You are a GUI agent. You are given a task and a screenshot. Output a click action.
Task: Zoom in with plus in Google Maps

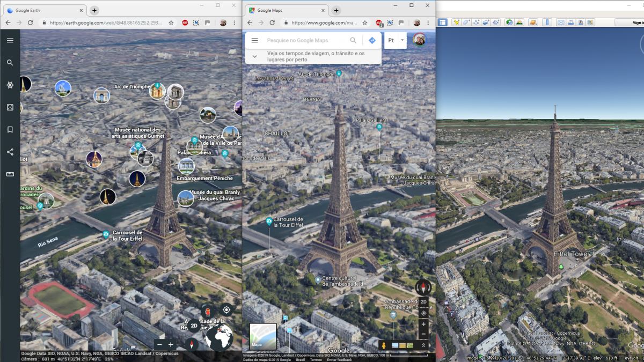point(423,324)
